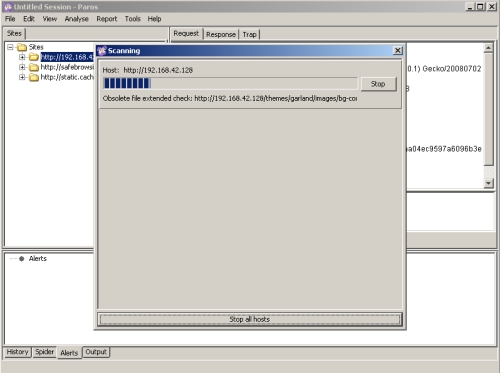Maximize the Paros window
The height and width of the screenshot is (373, 500).
tap(480, 7)
